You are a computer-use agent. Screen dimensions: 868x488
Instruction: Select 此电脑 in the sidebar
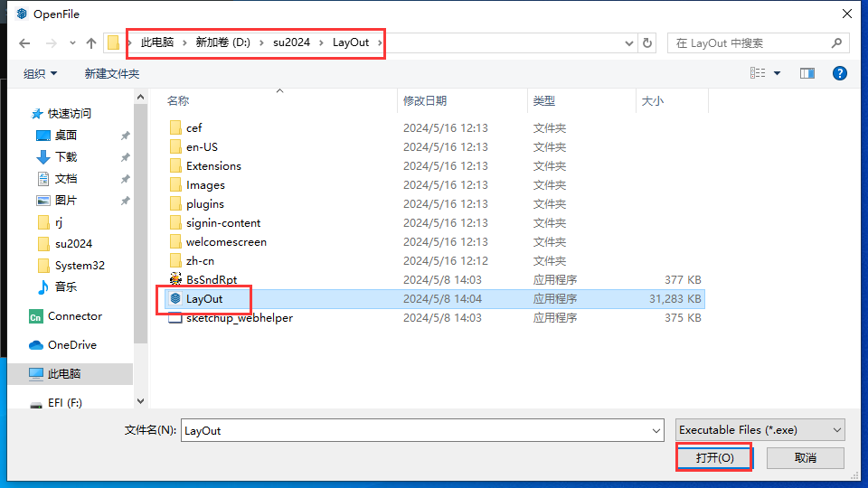(x=71, y=373)
